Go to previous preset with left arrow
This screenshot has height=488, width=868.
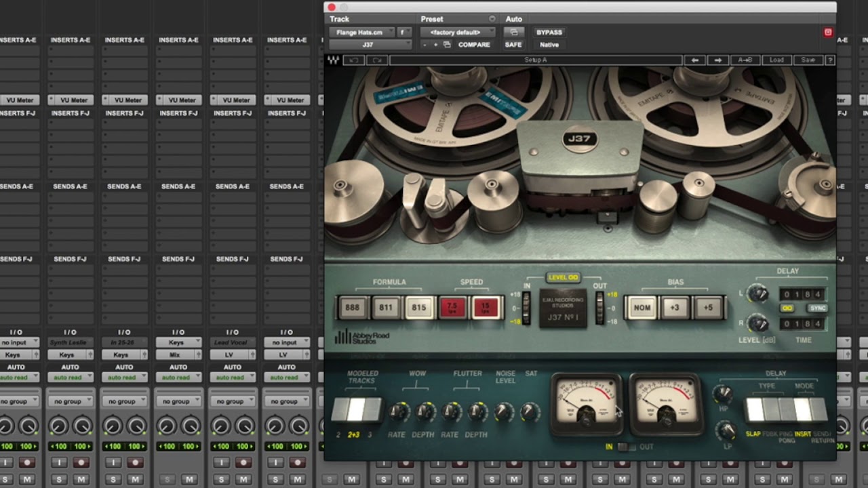tap(695, 60)
